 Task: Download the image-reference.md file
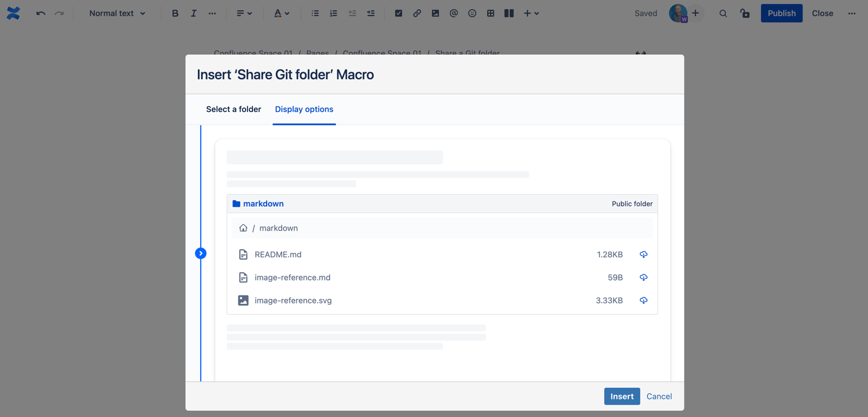click(643, 277)
